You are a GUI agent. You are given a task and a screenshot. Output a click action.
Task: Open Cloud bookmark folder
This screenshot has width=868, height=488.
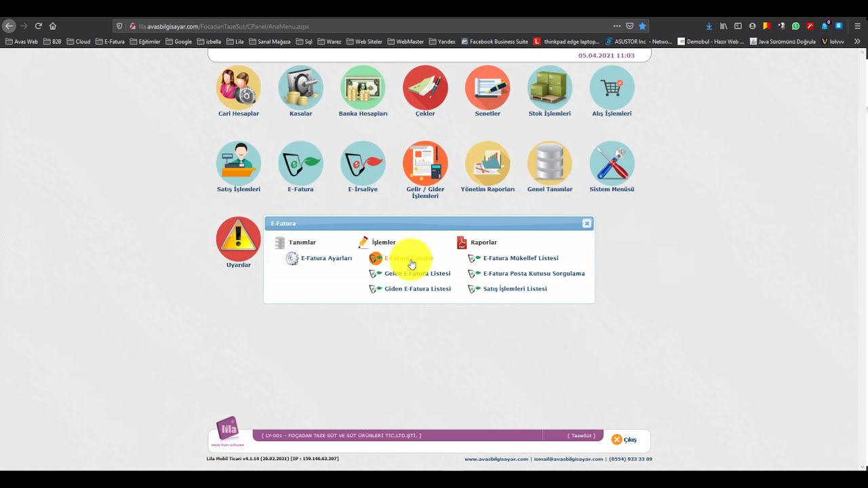pyautogui.click(x=79, y=41)
